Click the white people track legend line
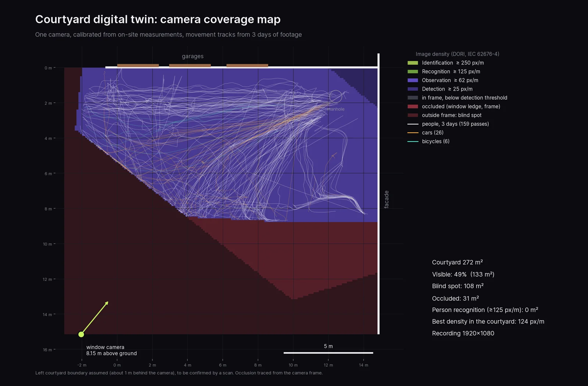588x386 pixels. 413,124
